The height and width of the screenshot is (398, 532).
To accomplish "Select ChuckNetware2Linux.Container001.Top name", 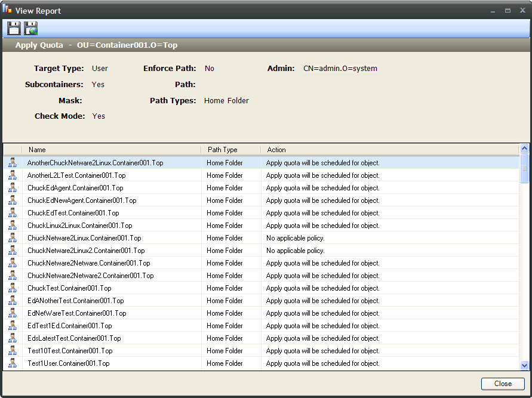I will tap(84, 238).
